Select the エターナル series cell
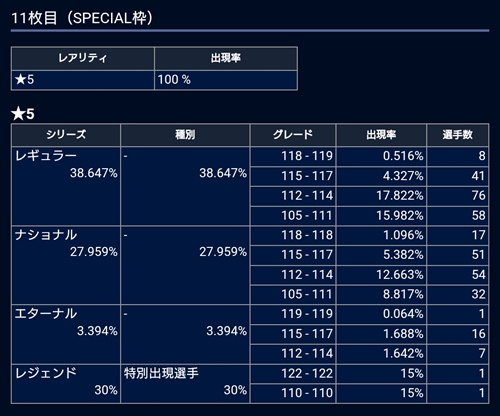Image resolution: width=500 pixels, height=416 pixels. coord(66,334)
